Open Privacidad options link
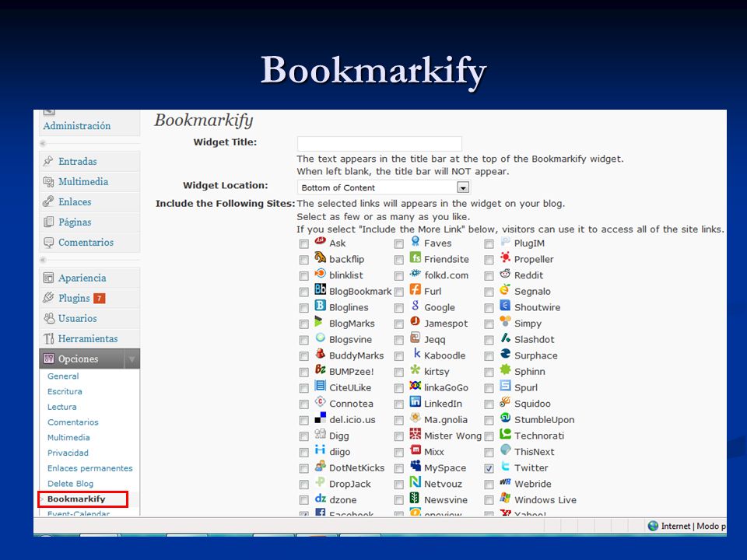 coord(68,453)
